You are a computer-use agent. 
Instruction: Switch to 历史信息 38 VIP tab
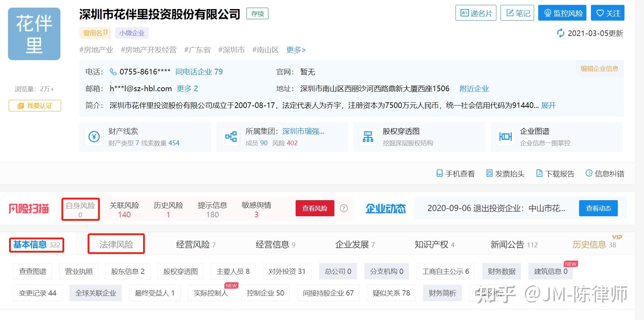point(594,245)
